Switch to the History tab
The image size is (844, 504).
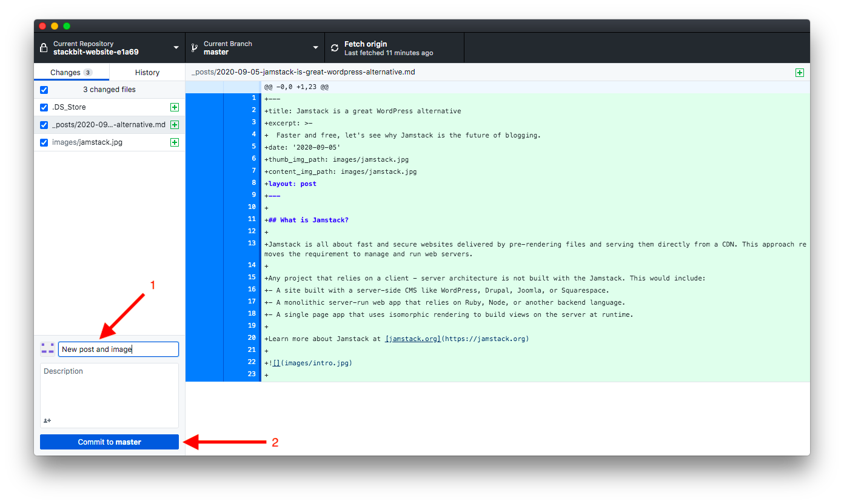(x=147, y=72)
